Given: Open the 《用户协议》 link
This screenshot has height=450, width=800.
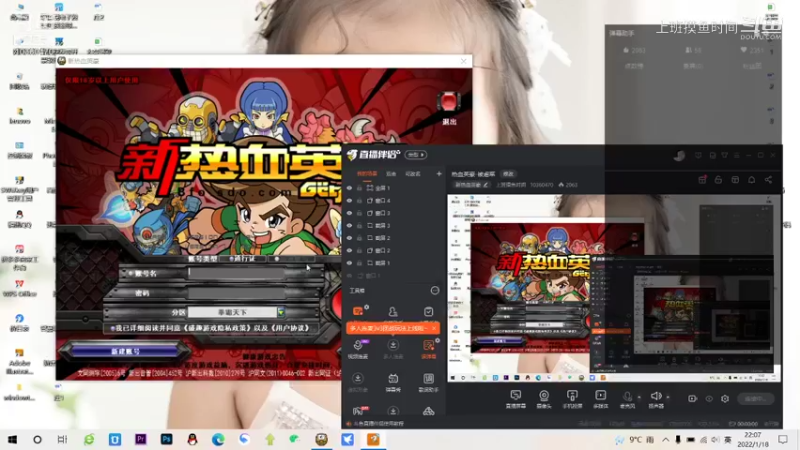Looking at the screenshot, I should pyautogui.click(x=291, y=328).
